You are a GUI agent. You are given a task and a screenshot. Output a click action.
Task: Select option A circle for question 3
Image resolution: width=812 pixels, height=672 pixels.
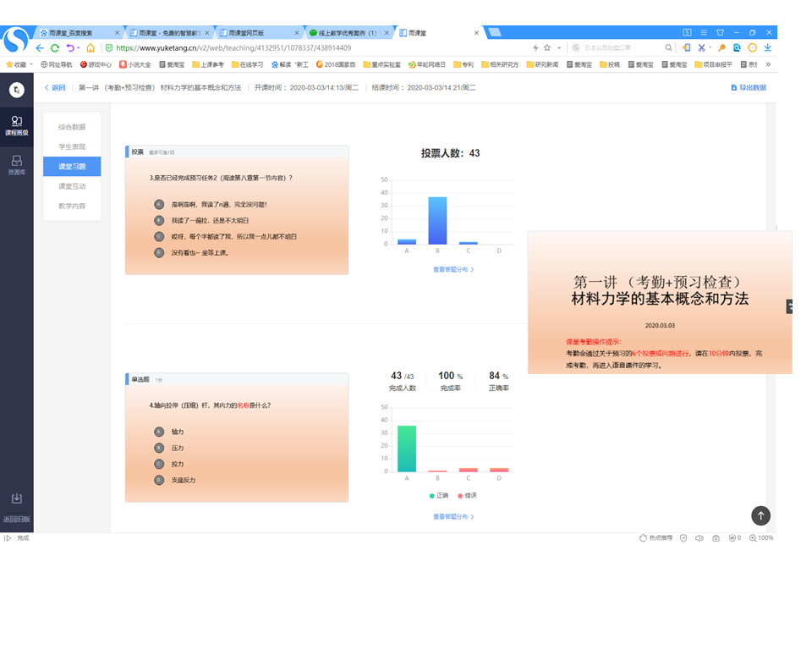[x=158, y=204]
